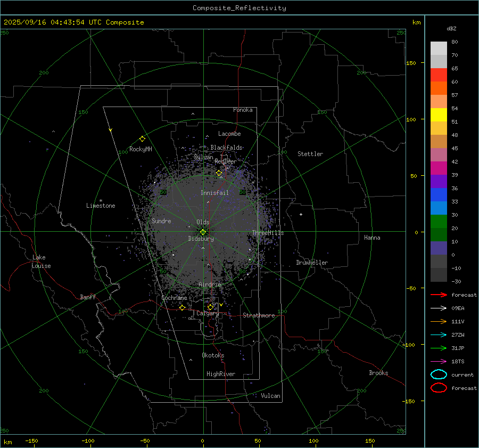Screen dimensions: 479x448
Task: Click the Okotoks label
Action: pyautogui.click(x=213, y=355)
